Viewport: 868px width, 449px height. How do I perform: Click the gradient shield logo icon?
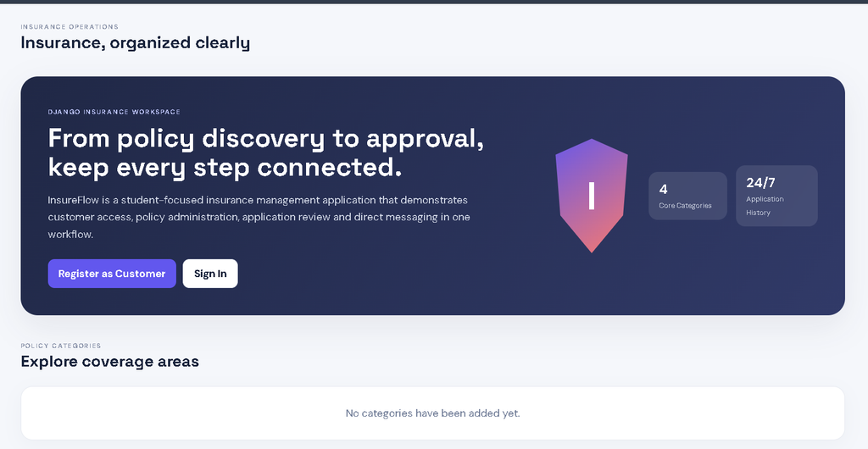click(591, 196)
